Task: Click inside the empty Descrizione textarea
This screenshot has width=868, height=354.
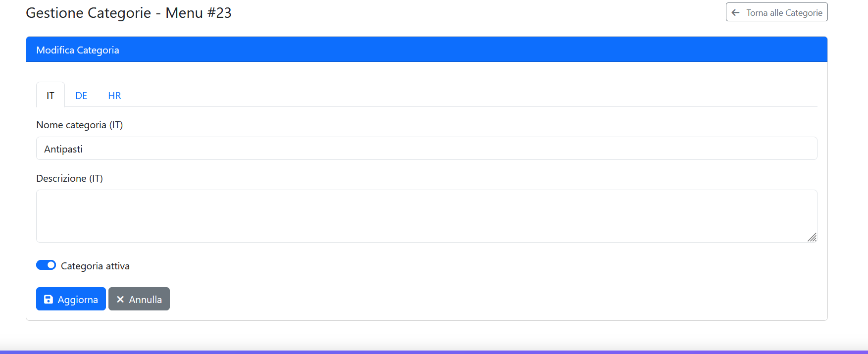Action: click(426, 216)
